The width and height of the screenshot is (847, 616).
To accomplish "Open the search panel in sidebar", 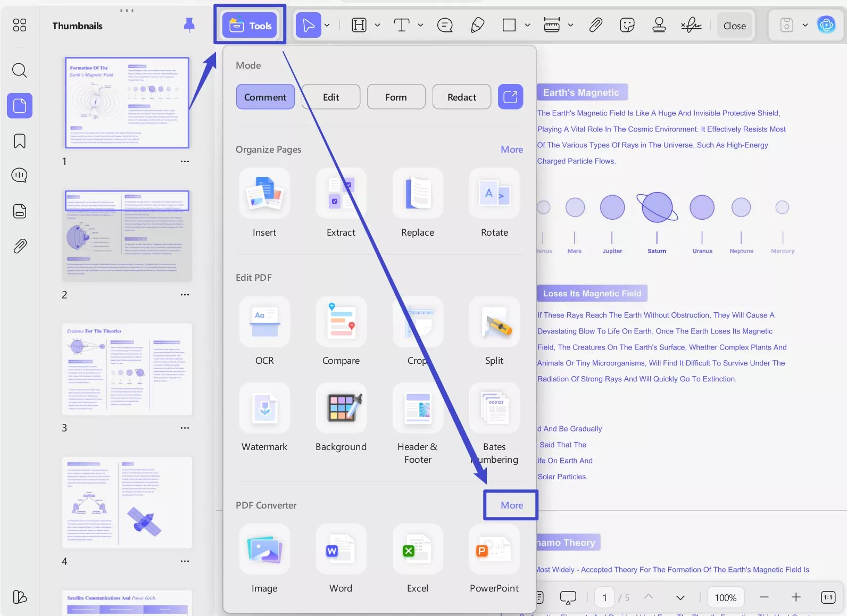I will click(20, 70).
